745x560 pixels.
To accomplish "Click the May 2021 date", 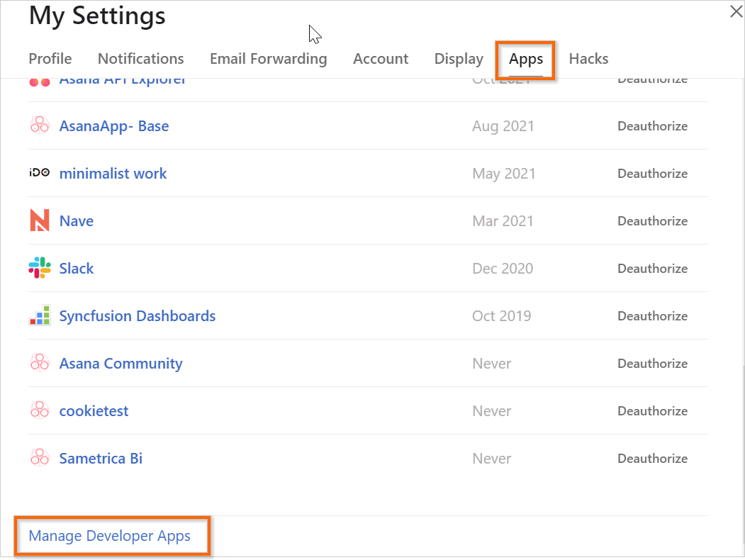I will pos(503,174).
